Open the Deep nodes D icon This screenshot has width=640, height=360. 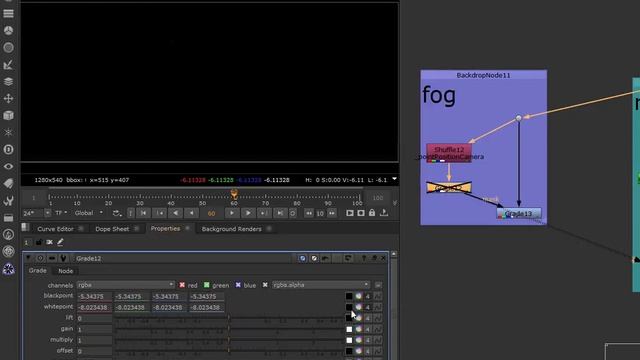point(8,149)
